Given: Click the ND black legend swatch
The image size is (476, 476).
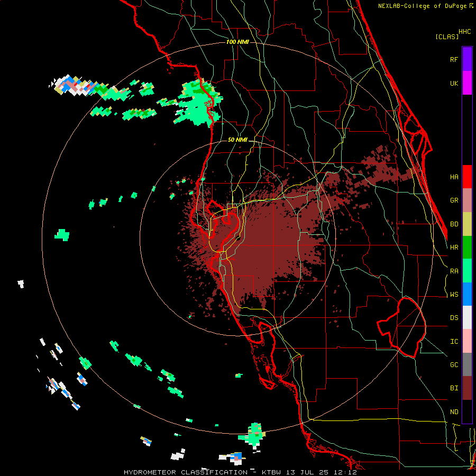Looking at the screenshot, I should pos(467,411).
